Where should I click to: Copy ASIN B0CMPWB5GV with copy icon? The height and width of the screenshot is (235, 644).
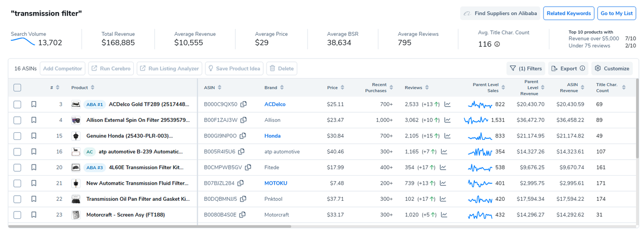pos(248,167)
